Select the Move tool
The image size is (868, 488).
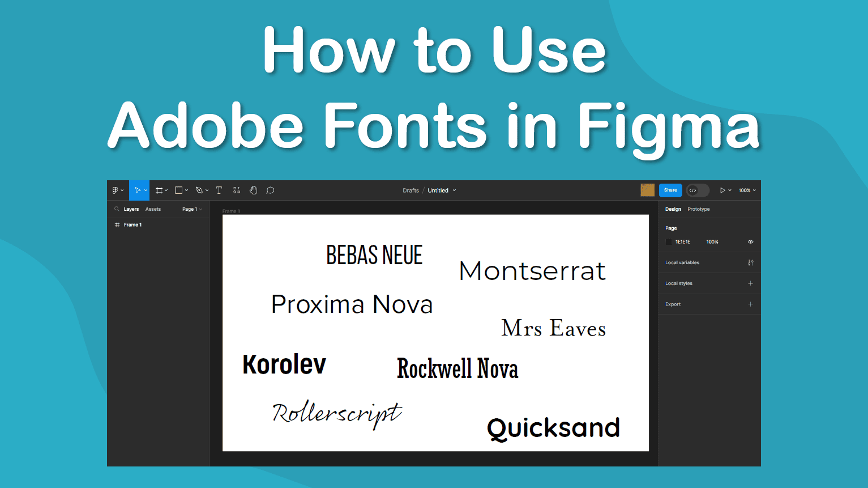tap(138, 190)
